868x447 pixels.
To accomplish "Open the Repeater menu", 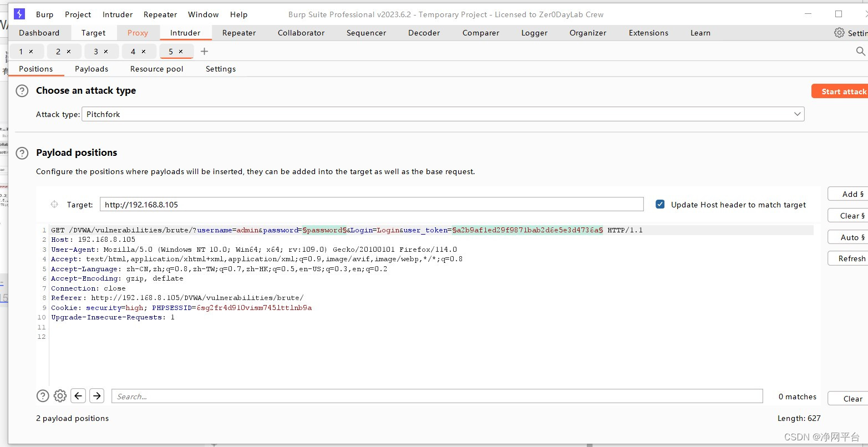I will pos(160,14).
